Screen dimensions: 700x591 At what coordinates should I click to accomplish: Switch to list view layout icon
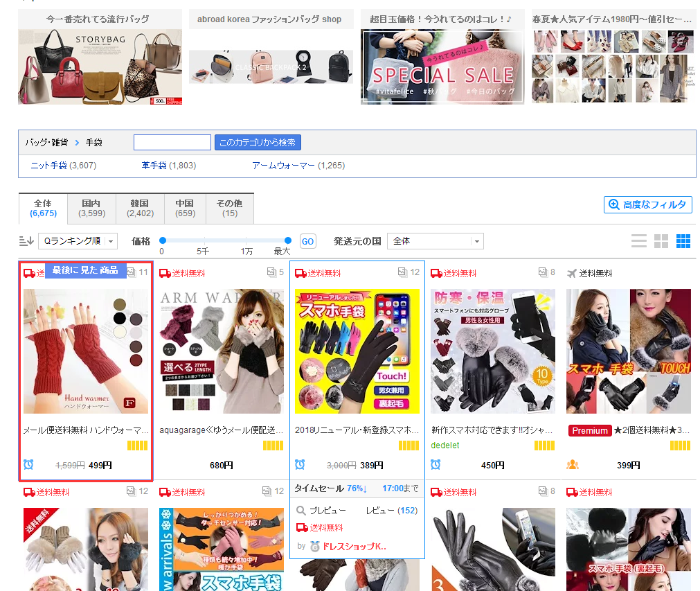pos(639,241)
